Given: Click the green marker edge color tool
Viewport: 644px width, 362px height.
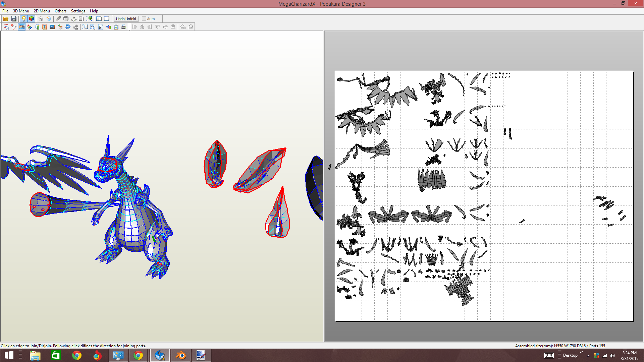Looking at the screenshot, I should (x=37, y=27).
